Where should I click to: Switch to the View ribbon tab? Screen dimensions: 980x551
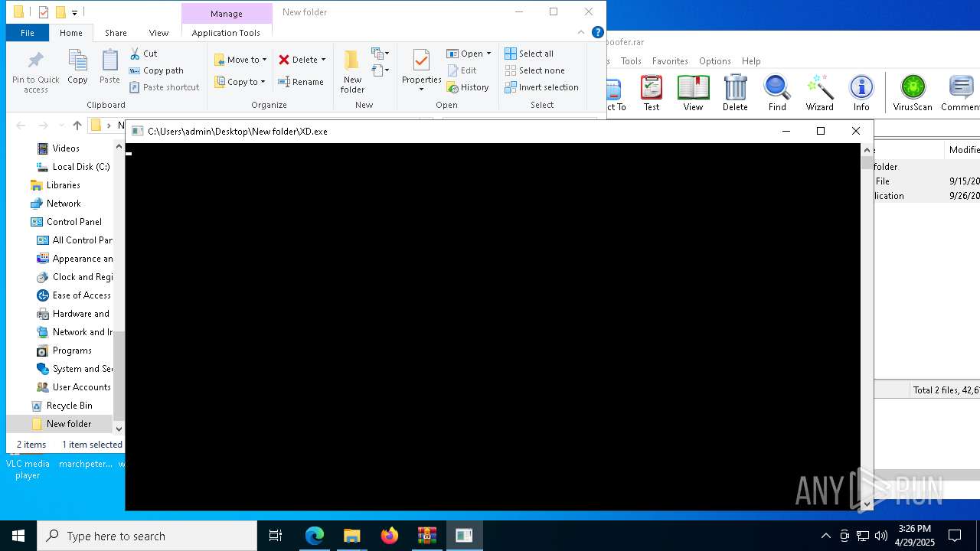coord(158,33)
